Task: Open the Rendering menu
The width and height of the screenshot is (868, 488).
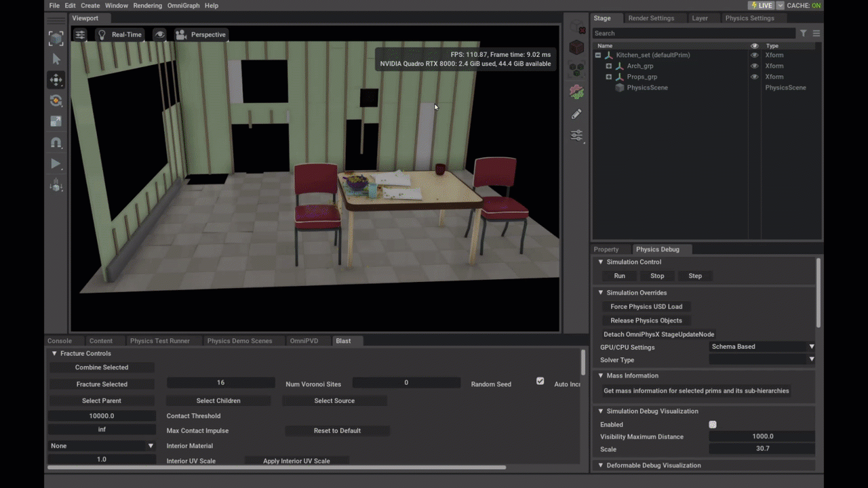Action: point(147,5)
